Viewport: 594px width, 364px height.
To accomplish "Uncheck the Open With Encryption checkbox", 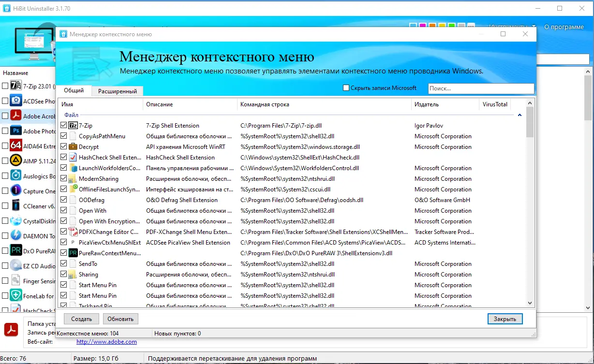I will point(64,221).
